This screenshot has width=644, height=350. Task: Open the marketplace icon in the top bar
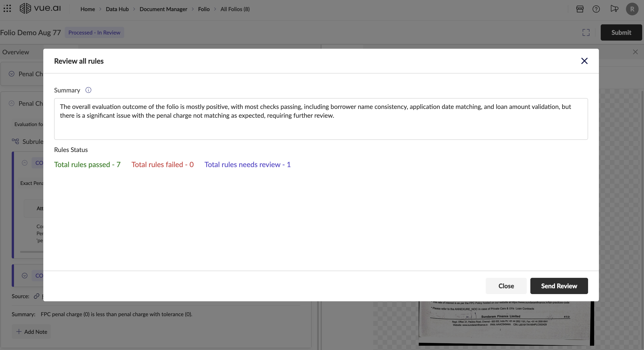pyautogui.click(x=580, y=9)
